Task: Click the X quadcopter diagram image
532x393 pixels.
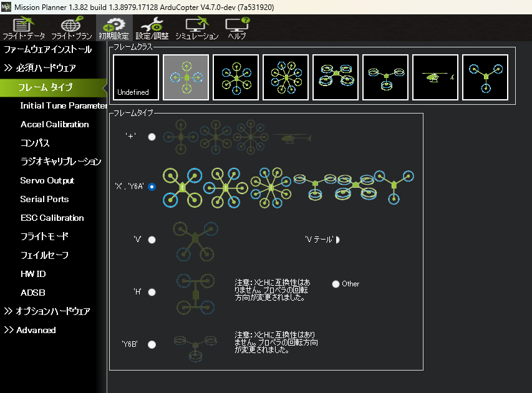Action: [183, 187]
